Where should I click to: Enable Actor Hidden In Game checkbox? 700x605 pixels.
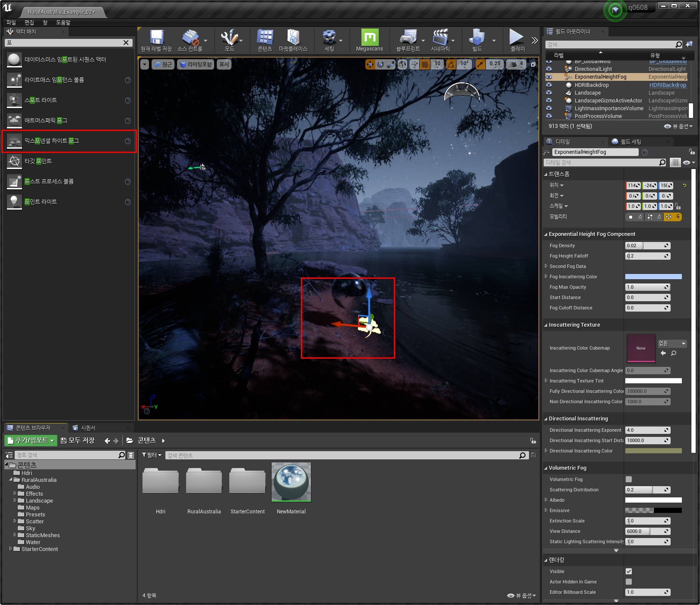pos(629,582)
